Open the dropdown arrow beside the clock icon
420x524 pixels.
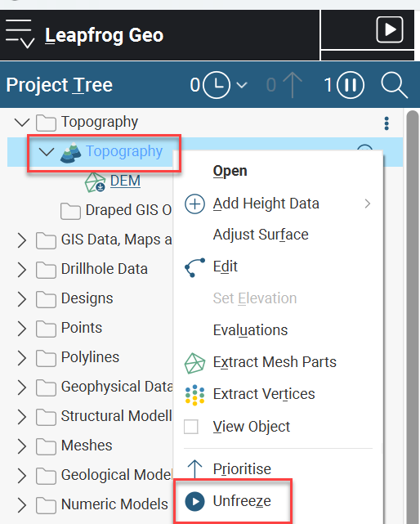(x=242, y=85)
